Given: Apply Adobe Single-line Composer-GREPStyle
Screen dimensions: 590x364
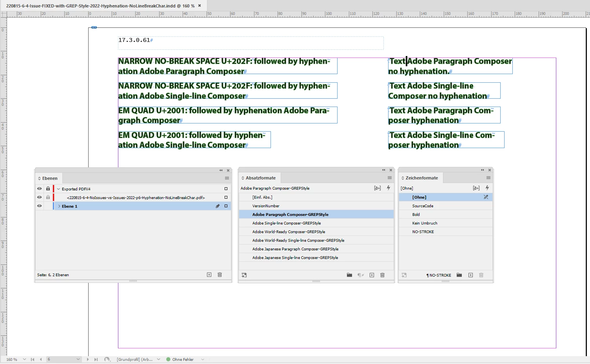Looking at the screenshot, I should [316, 223].
